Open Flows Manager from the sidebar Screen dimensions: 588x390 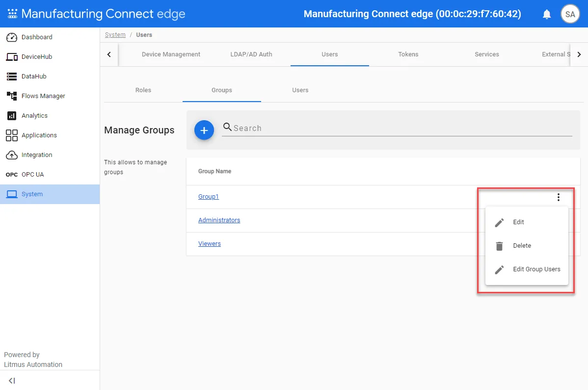pyautogui.click(x=50, y=96)
